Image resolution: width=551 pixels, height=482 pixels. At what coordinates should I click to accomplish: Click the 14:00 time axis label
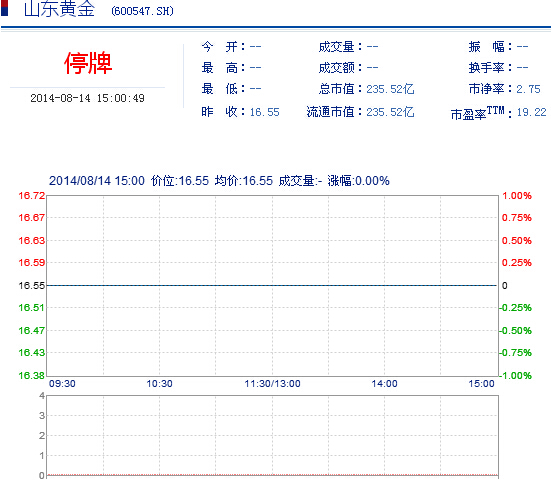pos(384,384)
